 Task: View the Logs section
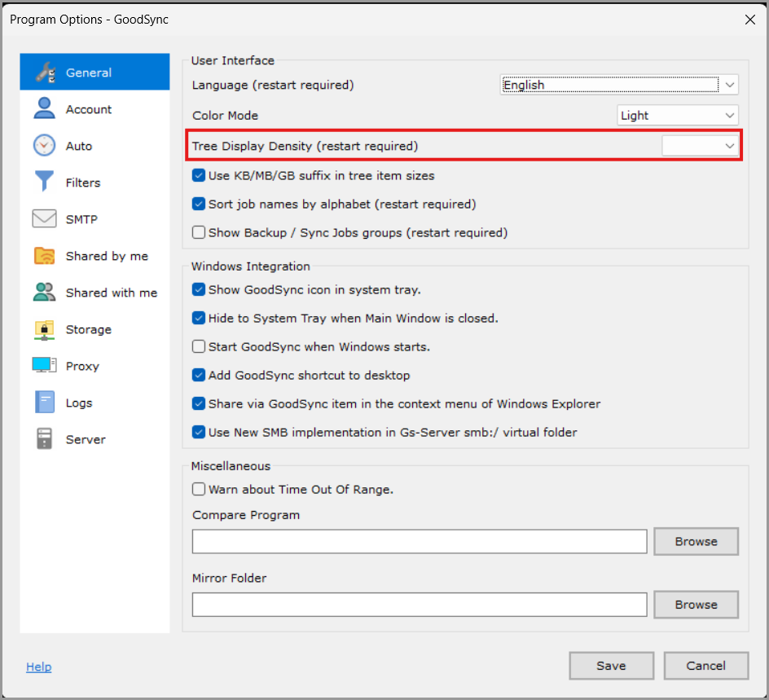click(x=94, y=403)
